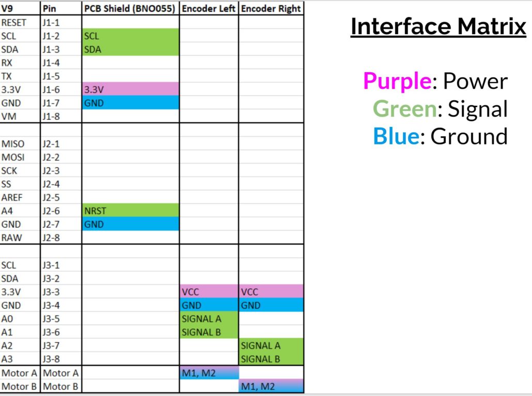Screen dimensions: 532x396
Task: Click the word "Blue" in the legend
Action: tap(395, 136)
